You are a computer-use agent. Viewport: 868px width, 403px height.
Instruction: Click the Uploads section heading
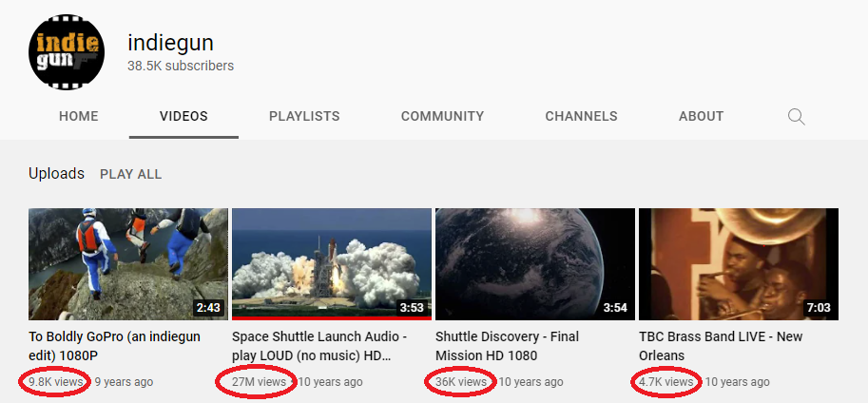[56, 174]
